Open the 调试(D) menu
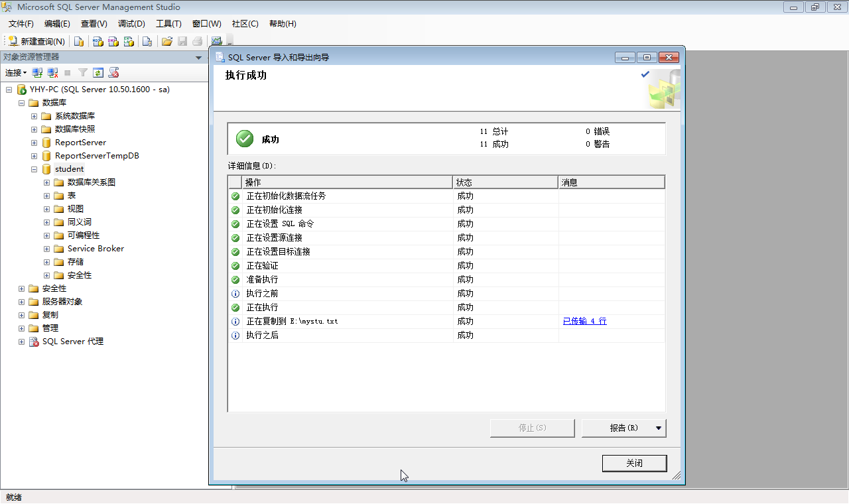 tap(131, 24)
